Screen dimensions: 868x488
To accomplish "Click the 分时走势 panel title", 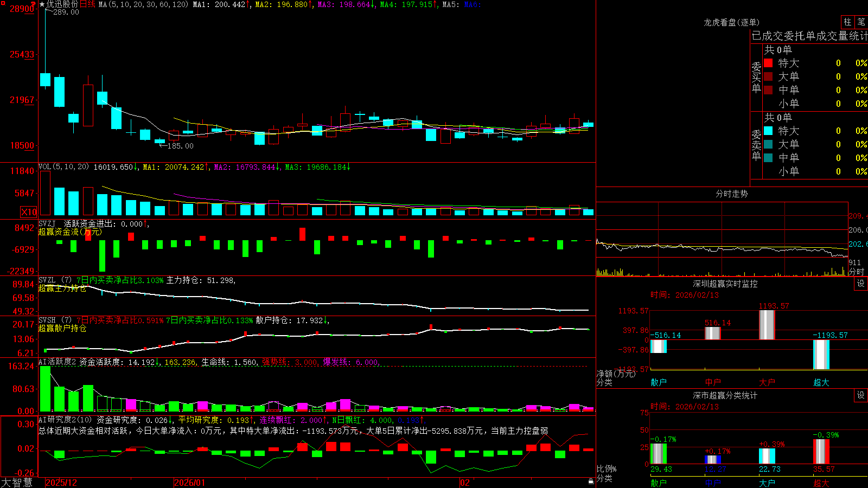I will coord(731,194).
